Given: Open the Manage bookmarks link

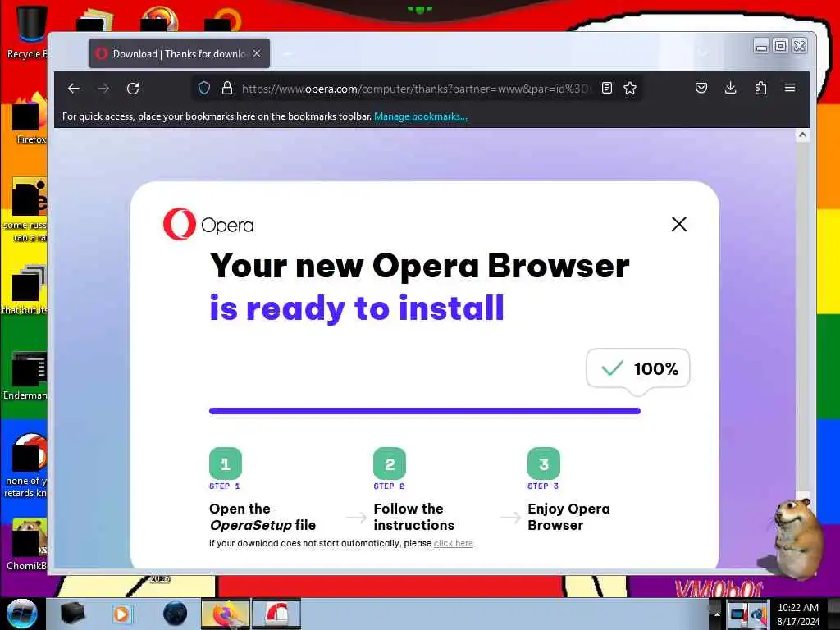Looking at the screenshot, I should 421,116.
